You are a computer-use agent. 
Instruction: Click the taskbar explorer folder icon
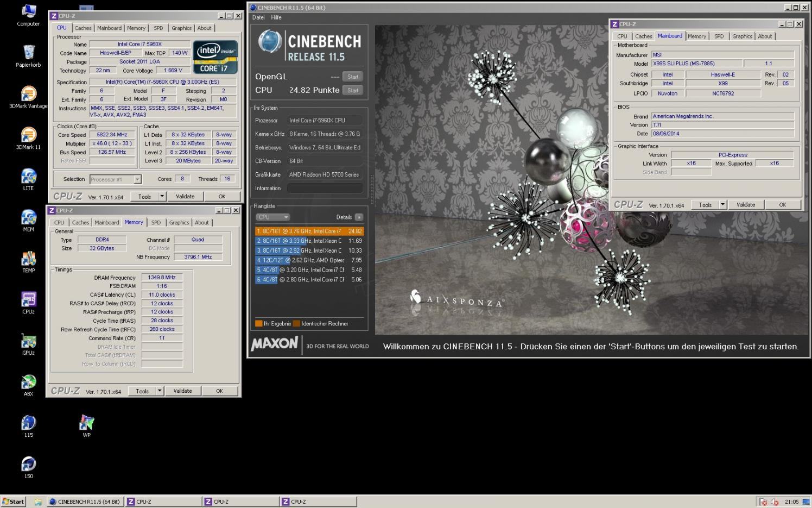pyautogui.click(x=38, y=501)
